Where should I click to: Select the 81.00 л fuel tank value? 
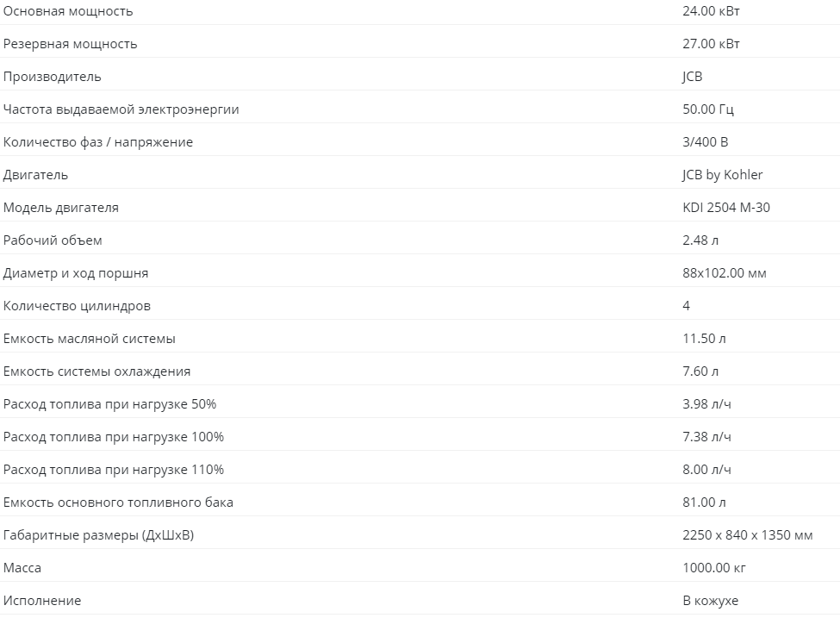pyautogui.click(x=704, y=503)
